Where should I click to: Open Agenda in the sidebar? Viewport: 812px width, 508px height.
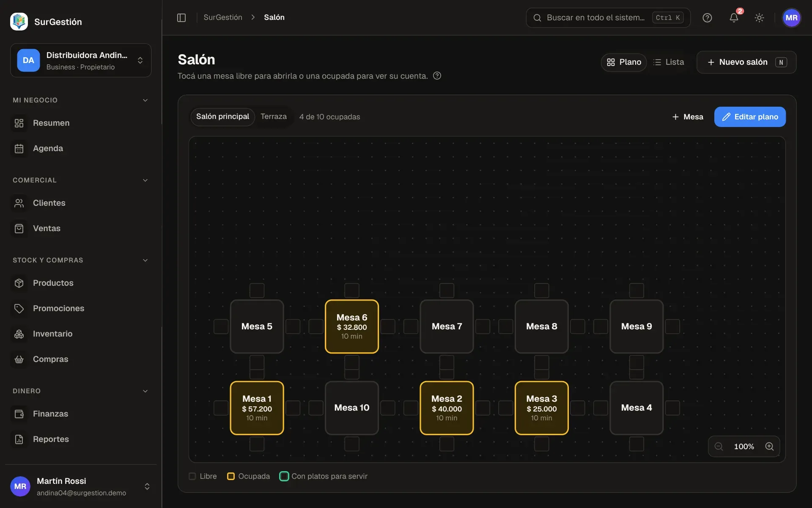[x=81, y=149]
